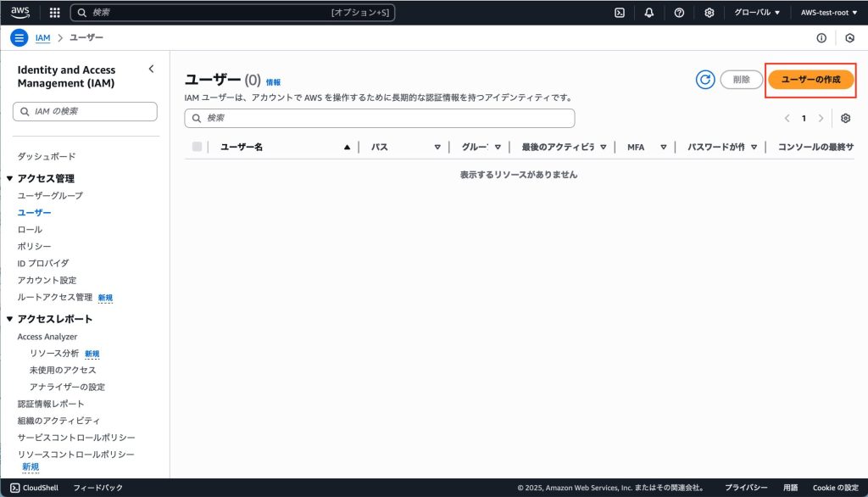Screen dimensions: 868x497
Task: Open the notifications bell
Action: [648, 12]
